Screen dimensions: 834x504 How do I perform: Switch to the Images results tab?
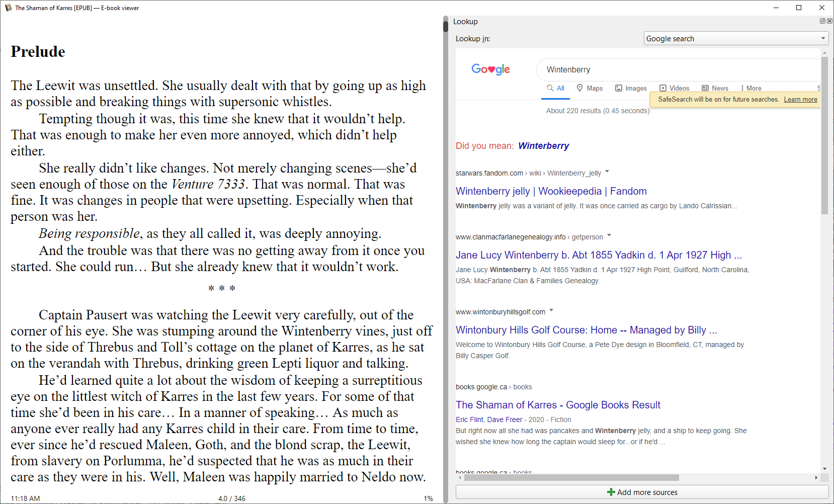pyautogui.click(x=631, y=88)
